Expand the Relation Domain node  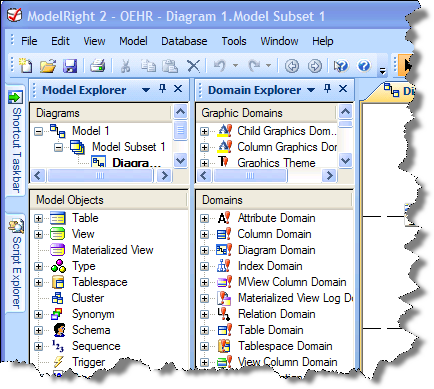point(204,314)
